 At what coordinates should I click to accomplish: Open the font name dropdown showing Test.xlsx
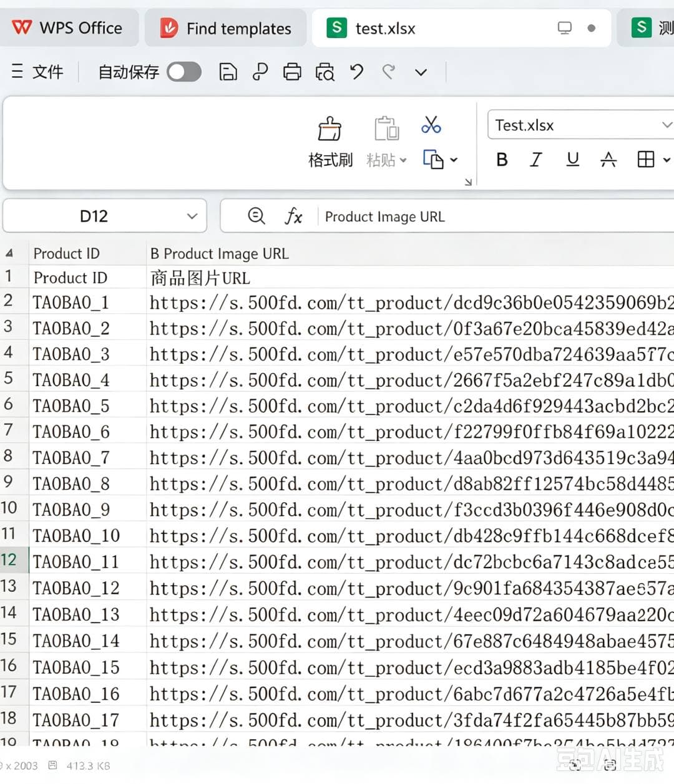click(666, 125)
